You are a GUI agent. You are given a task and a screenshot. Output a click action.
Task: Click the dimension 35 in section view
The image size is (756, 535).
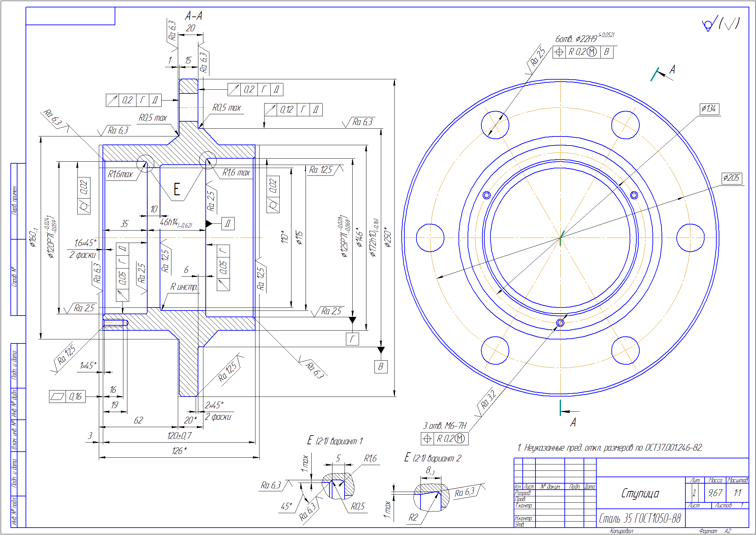coord(124,223)
